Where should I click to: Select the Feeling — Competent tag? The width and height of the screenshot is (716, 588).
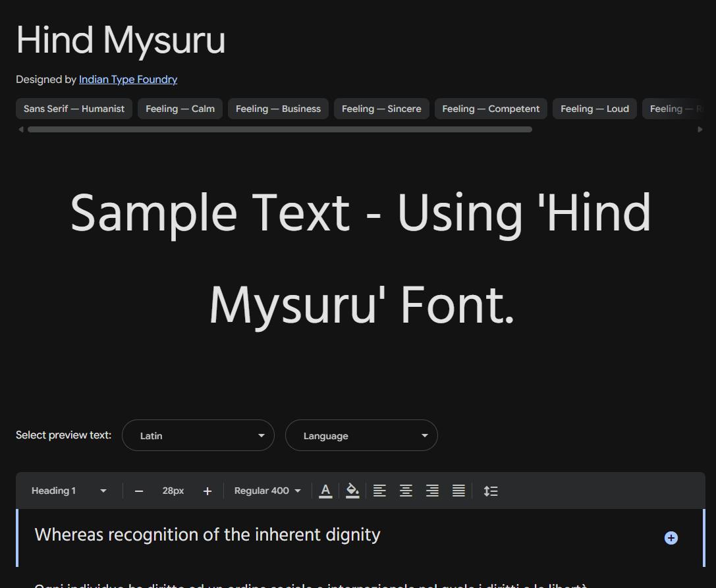pyautogui.click(x=491, y=109)
